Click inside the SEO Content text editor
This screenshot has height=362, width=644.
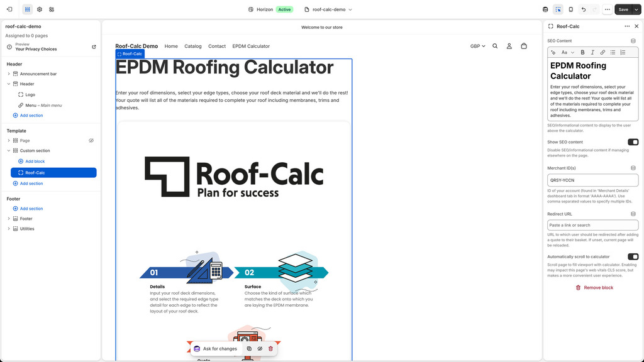[x=592, y=89]
